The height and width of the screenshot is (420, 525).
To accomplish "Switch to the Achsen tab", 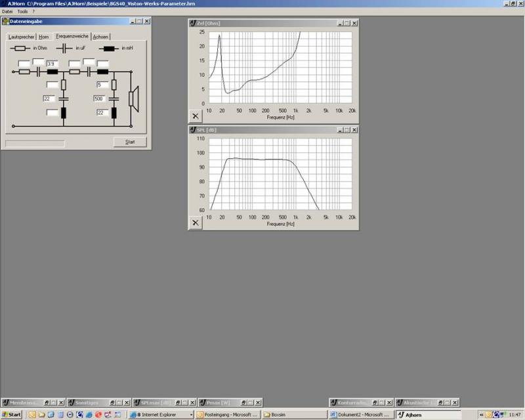I will click(100, 37).
